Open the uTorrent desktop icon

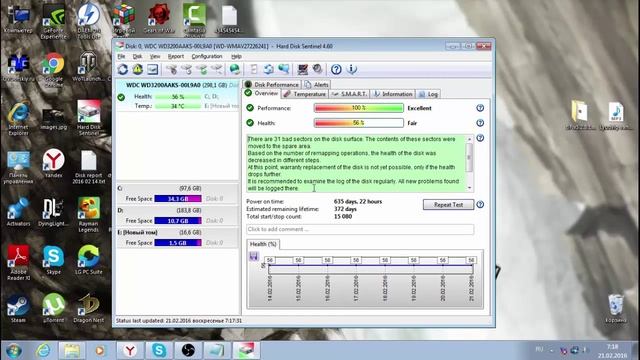53,308
